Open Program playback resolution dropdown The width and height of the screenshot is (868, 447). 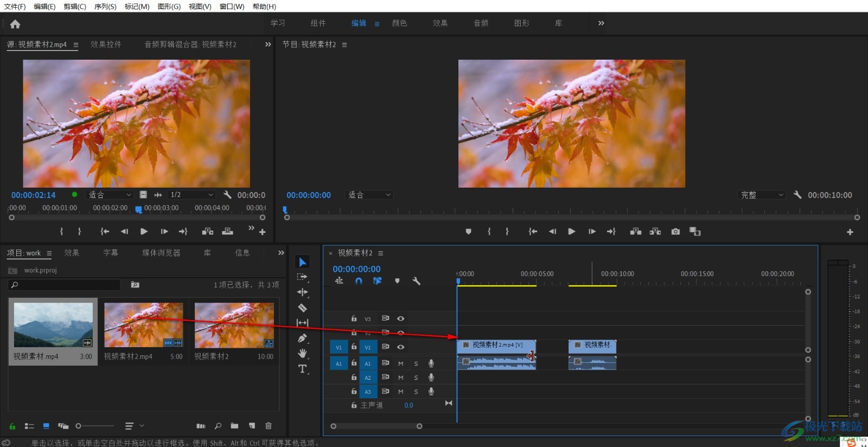coord(762,195)
